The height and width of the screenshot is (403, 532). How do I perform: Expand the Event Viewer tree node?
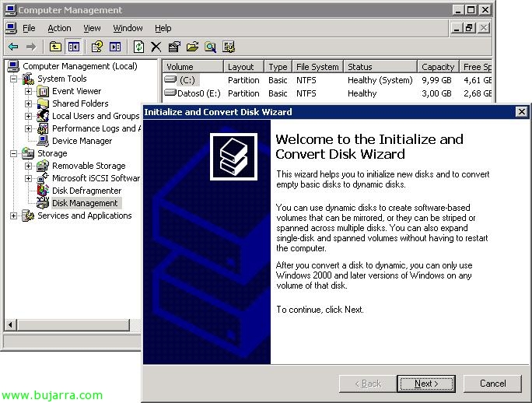[x=28, y=91]
